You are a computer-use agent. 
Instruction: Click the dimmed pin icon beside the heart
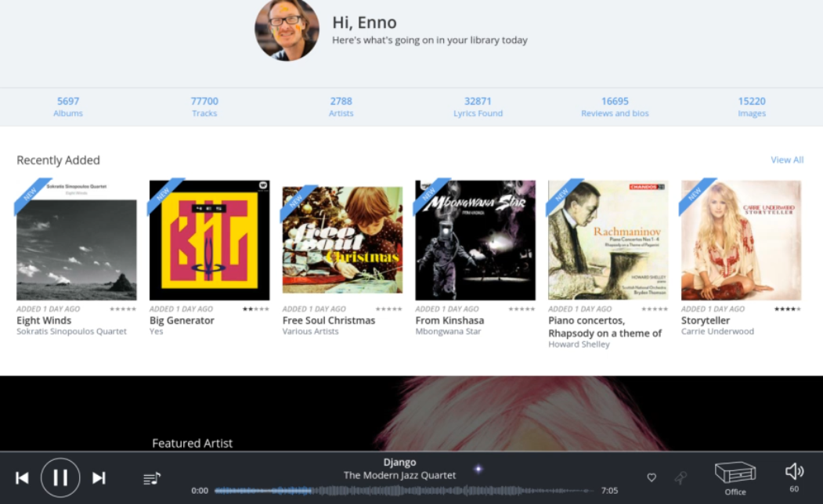[x=680, y=477]
